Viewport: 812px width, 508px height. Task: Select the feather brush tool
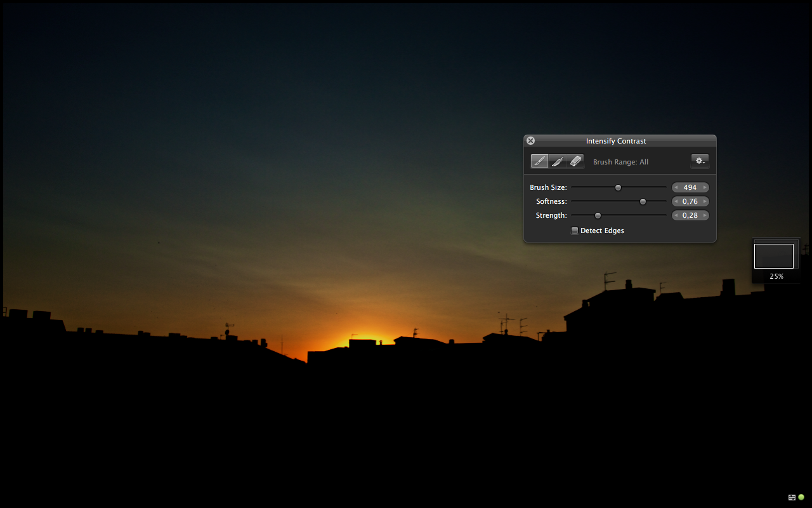[x=557, y=161]
